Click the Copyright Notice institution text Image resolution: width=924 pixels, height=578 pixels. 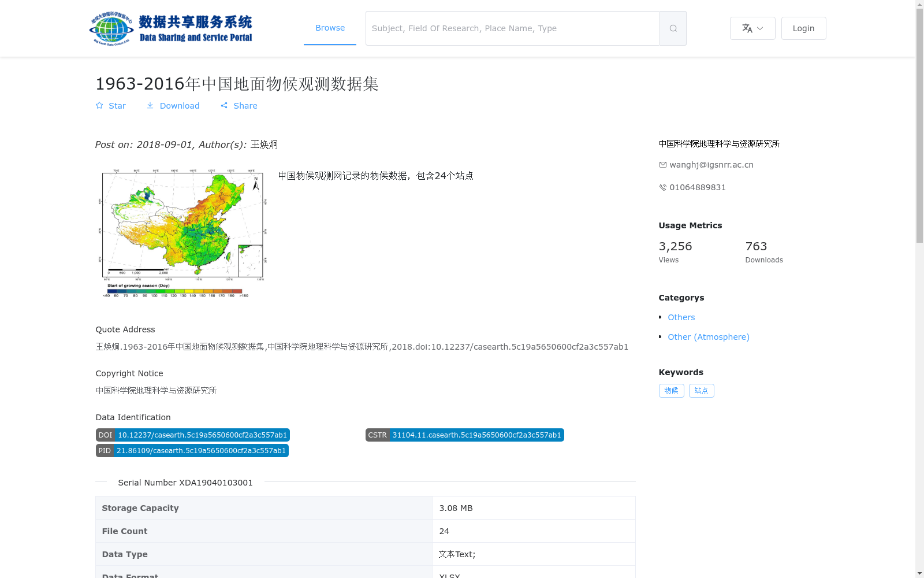pos(156,391)
